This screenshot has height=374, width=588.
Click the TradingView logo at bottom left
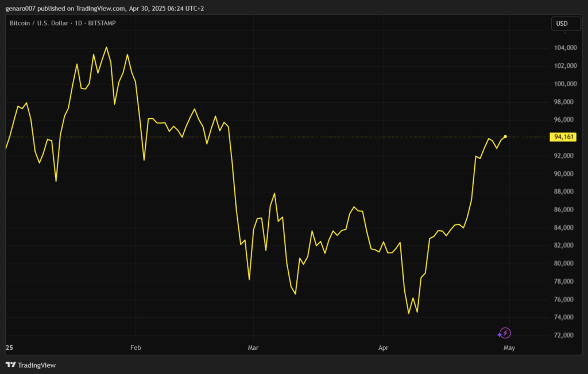tap(30, 365)
